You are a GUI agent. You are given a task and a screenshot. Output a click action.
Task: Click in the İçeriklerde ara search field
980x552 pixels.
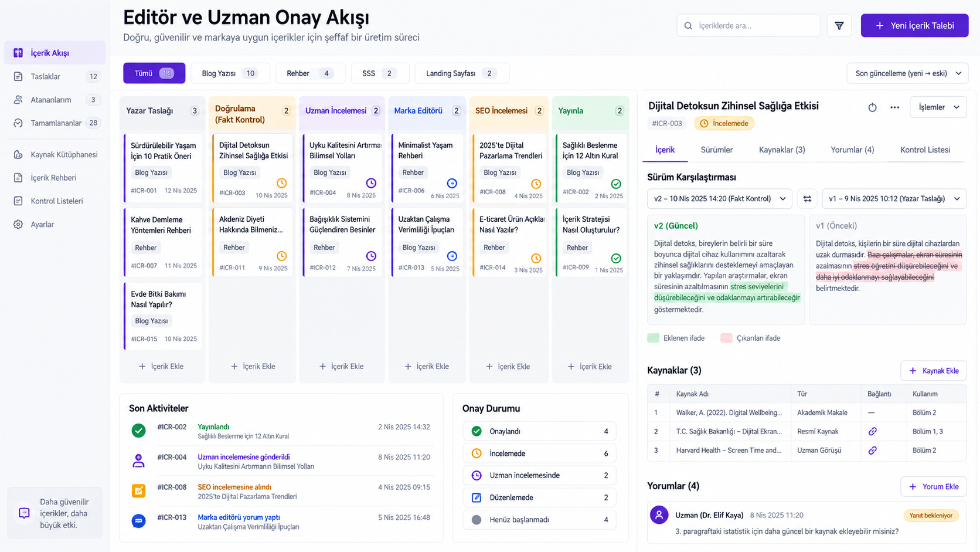point(748,26)
